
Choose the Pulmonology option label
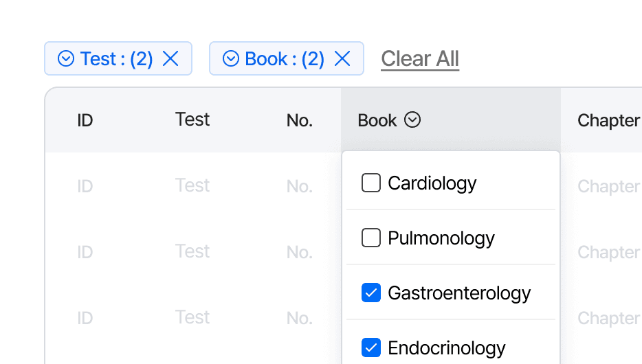coord(441,238)
